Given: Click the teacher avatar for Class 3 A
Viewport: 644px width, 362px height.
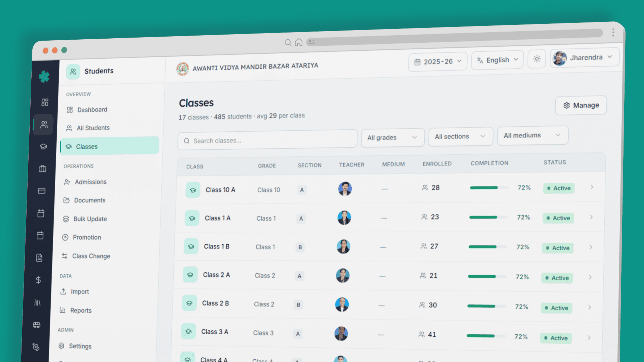Looking at the screenshot, I should (341, 333).
